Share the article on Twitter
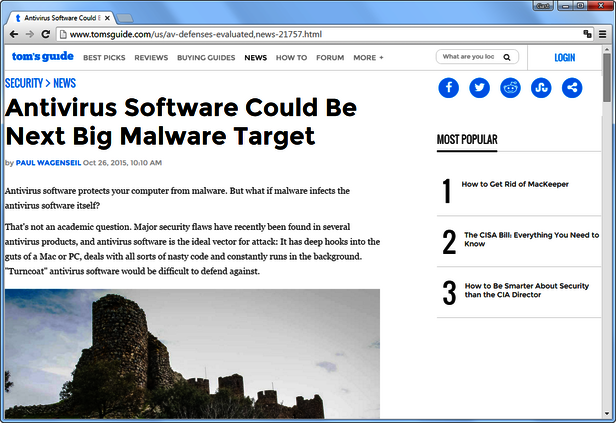The width and height of the screenshot is (616, 423). click(480, 87)
